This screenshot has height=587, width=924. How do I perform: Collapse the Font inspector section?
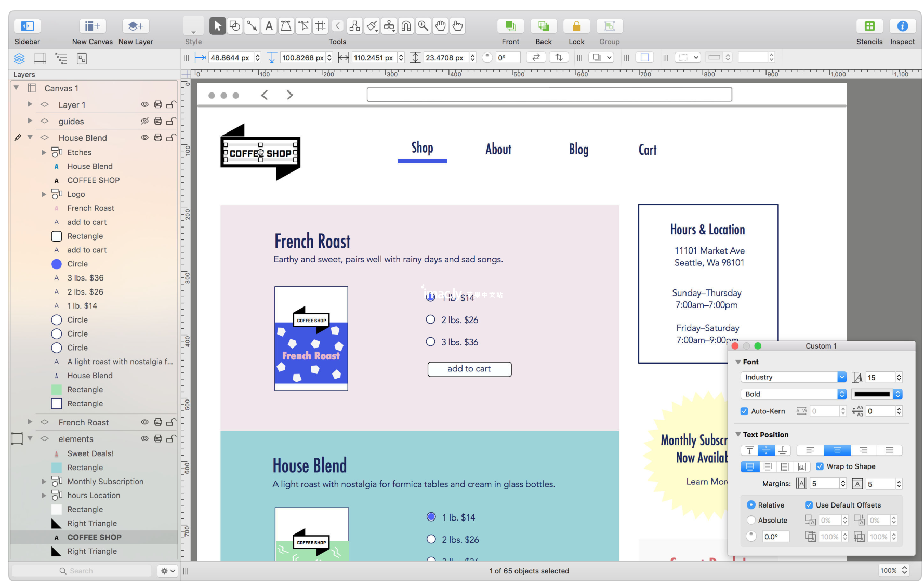738,362
